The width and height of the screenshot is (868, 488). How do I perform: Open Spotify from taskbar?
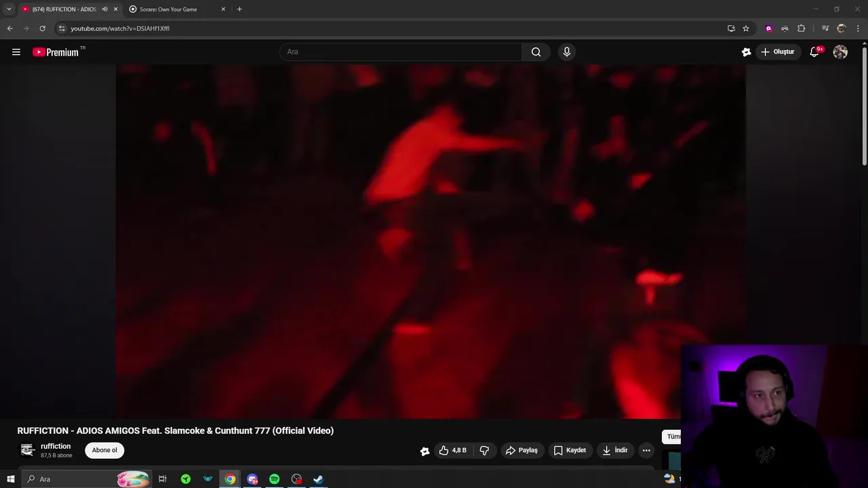(x=274, y=479)
